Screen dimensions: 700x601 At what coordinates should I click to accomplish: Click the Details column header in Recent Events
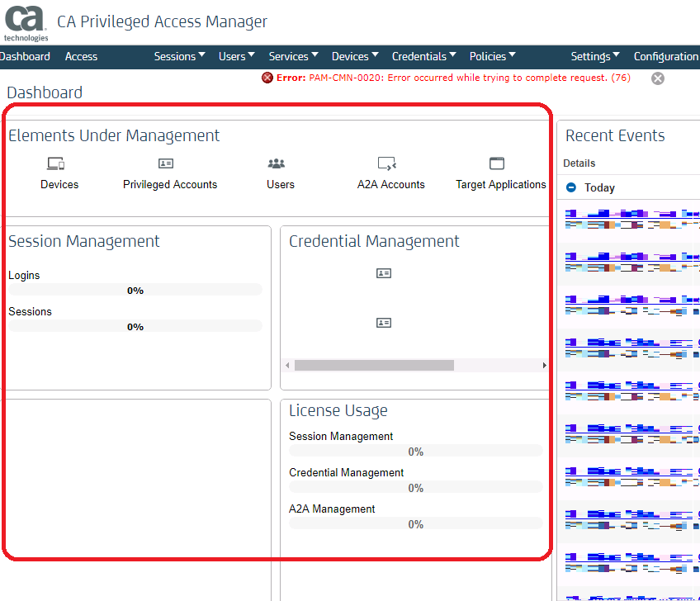tap(579, 163)
